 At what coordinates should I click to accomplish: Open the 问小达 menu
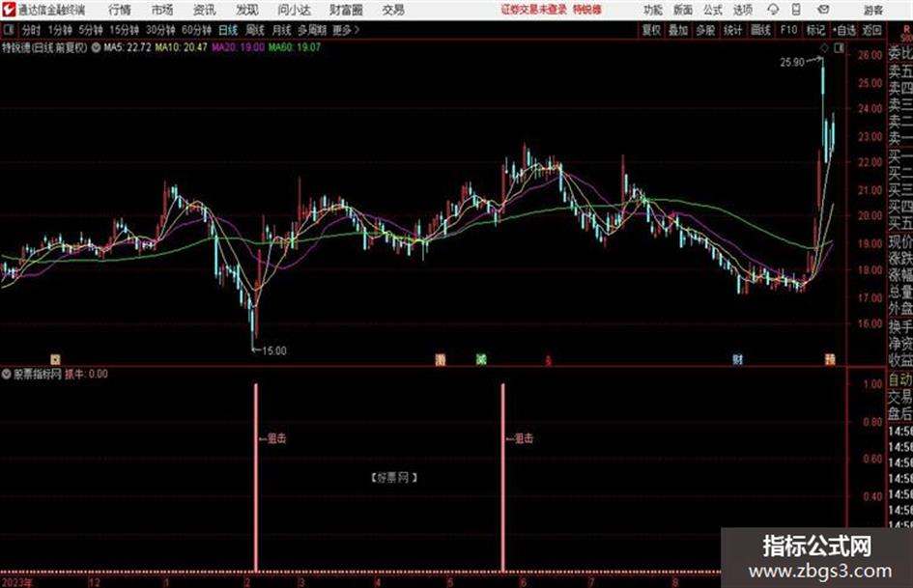[x=294, y=10]
